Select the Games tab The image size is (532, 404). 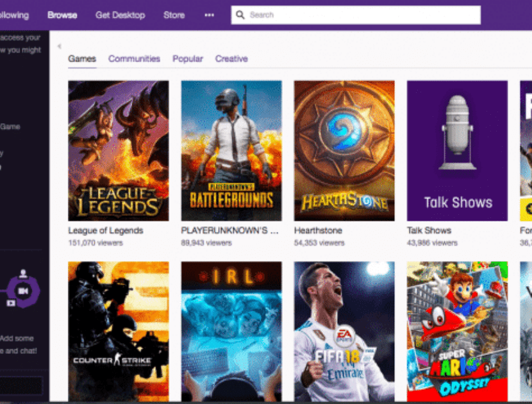82,58
